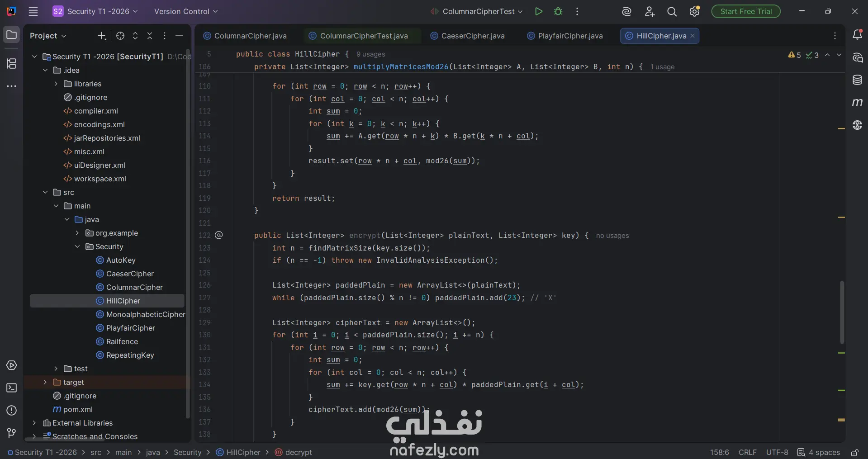Click the 4 spaces indent indicator
This screenshot has width=868, height=459.
(819, 453)
